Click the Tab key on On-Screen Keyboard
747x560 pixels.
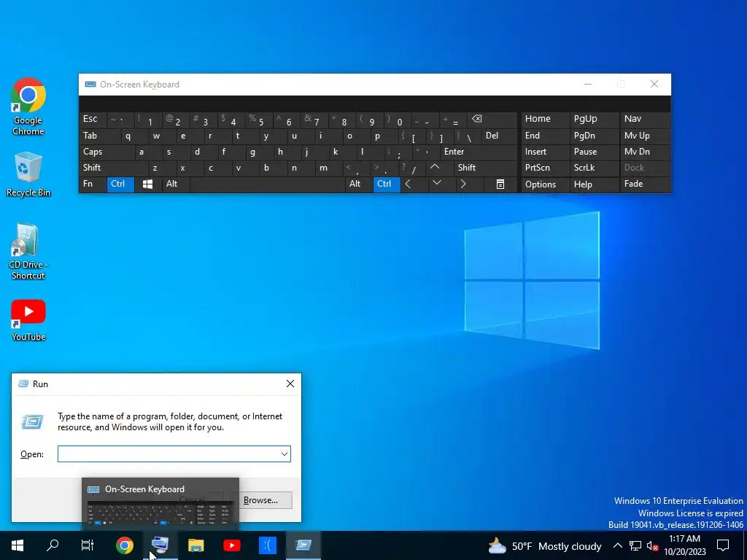(99, 136)
